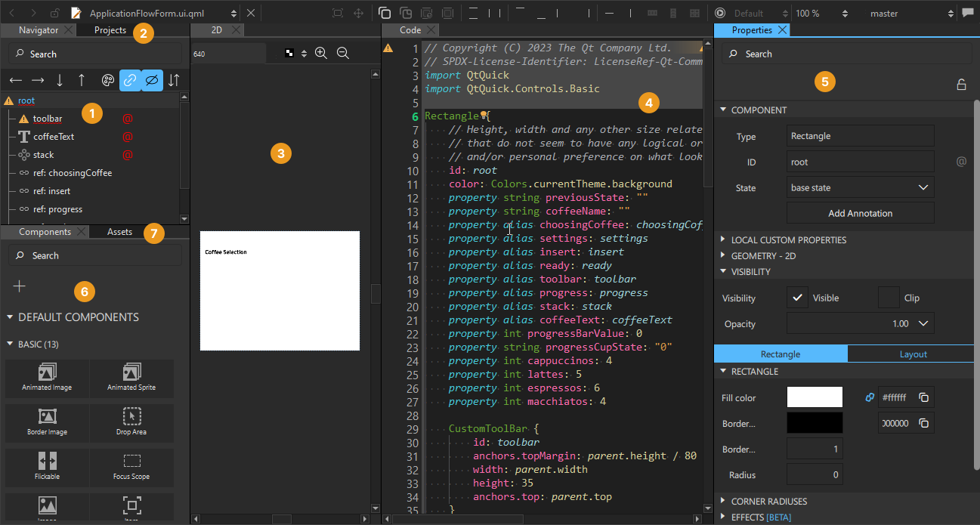Click the reverse order arrows in Navigator
Screen dimensions: 980x525
(174, 80)
